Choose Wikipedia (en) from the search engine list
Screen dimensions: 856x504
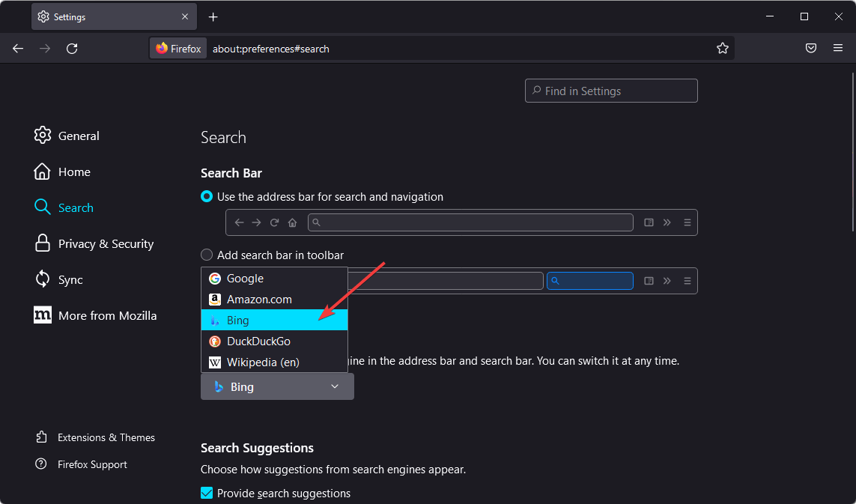(275, 362)
